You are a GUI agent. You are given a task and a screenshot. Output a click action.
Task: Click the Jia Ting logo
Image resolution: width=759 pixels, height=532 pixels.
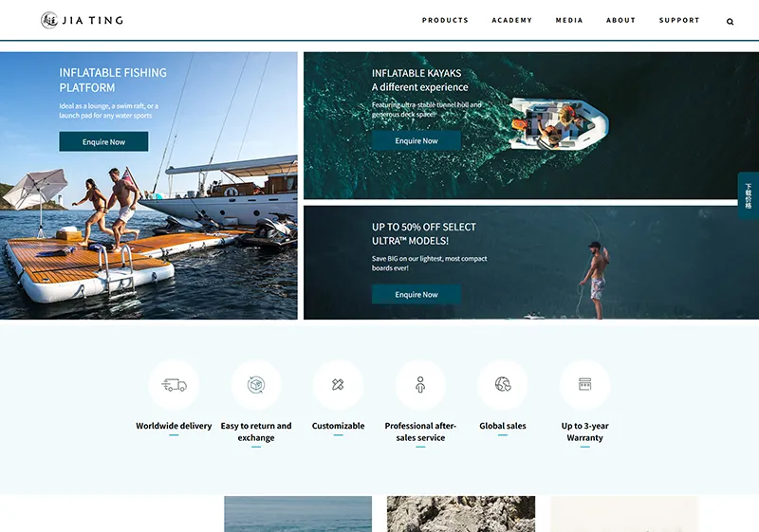(82, 20)
